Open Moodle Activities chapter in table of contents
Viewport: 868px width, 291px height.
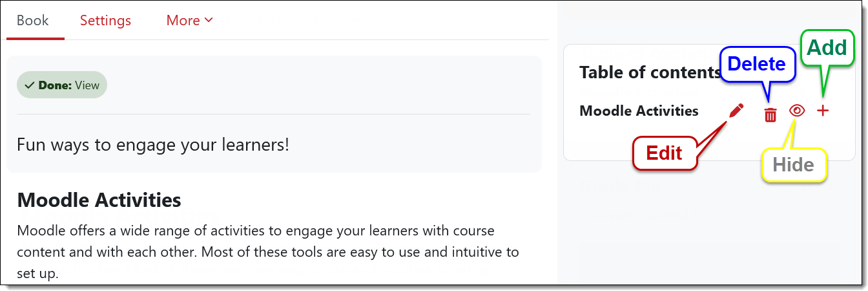point(639,111)
